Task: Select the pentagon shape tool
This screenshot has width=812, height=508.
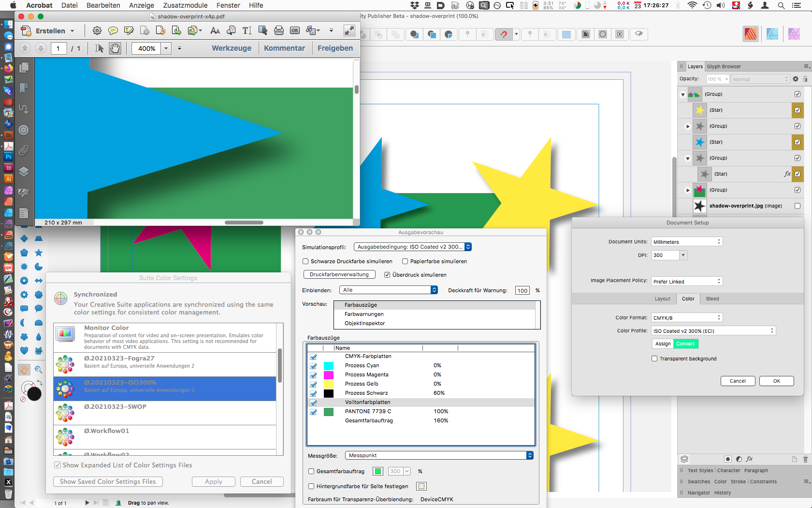Action: [x=24, y=253]
